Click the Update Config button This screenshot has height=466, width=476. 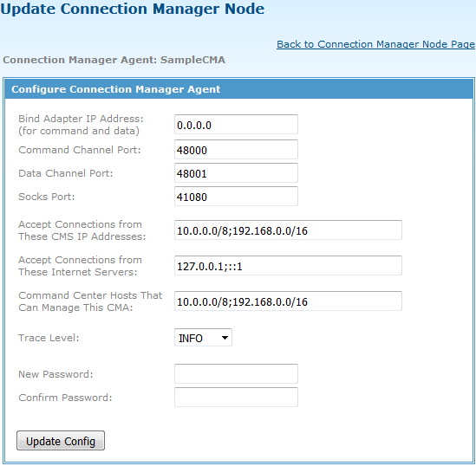[61, 441]
